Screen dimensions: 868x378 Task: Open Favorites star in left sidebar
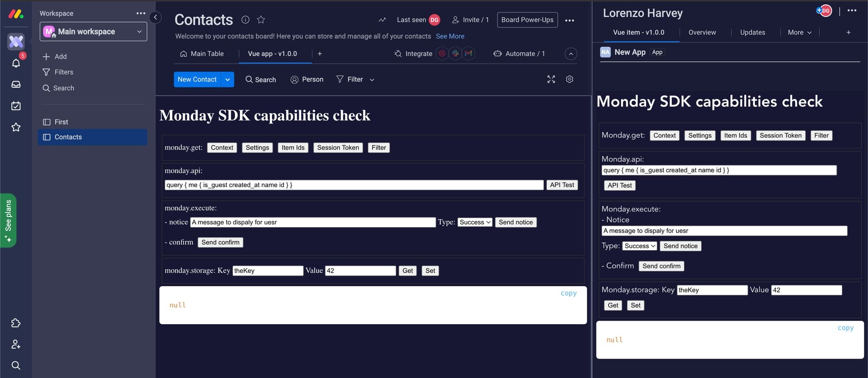click(x=16, y=128)
